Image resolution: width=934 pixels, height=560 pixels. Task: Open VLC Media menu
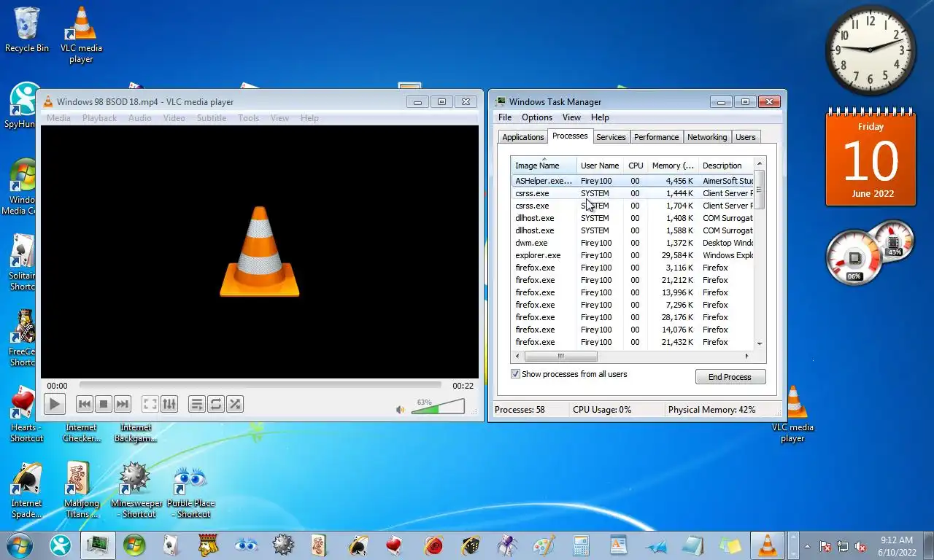tap(58, 118)
